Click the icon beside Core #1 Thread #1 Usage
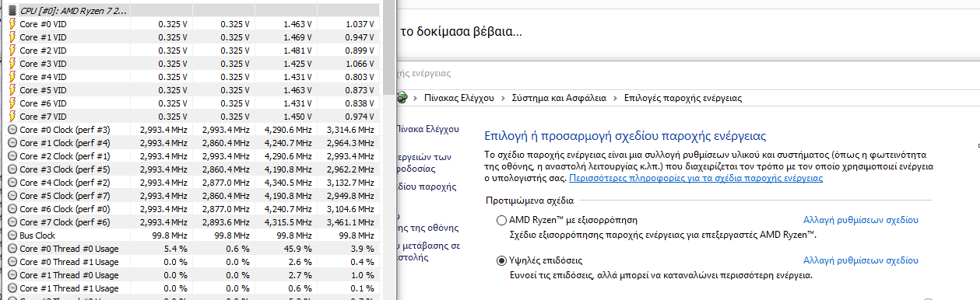The image size is (980, 300). point(12,288)
